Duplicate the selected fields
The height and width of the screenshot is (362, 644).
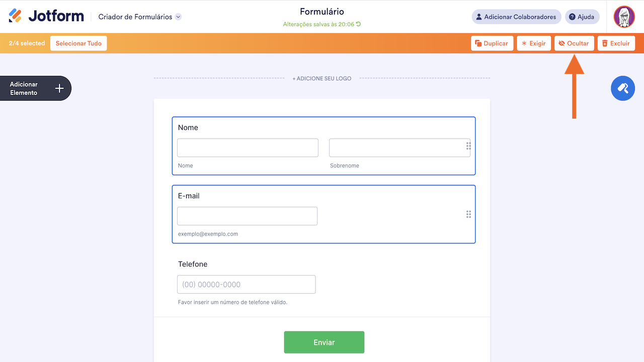493,43
